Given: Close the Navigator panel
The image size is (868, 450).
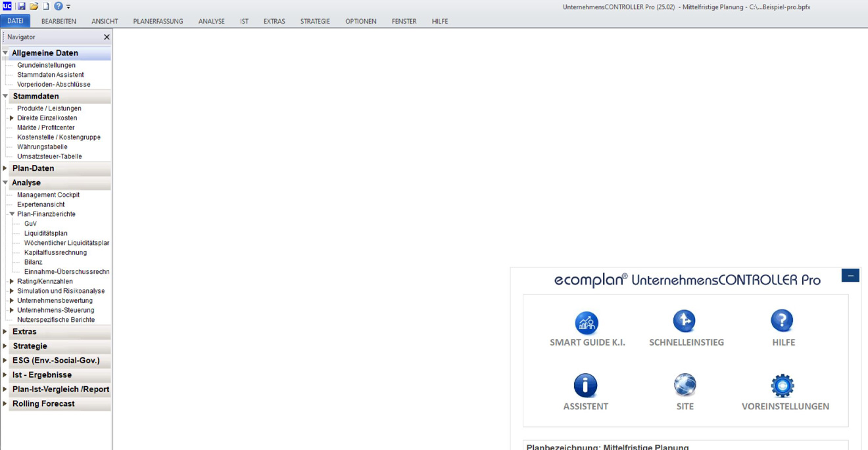Looking at the screenshot, I should pyautogui.click(x=107, y=37).
